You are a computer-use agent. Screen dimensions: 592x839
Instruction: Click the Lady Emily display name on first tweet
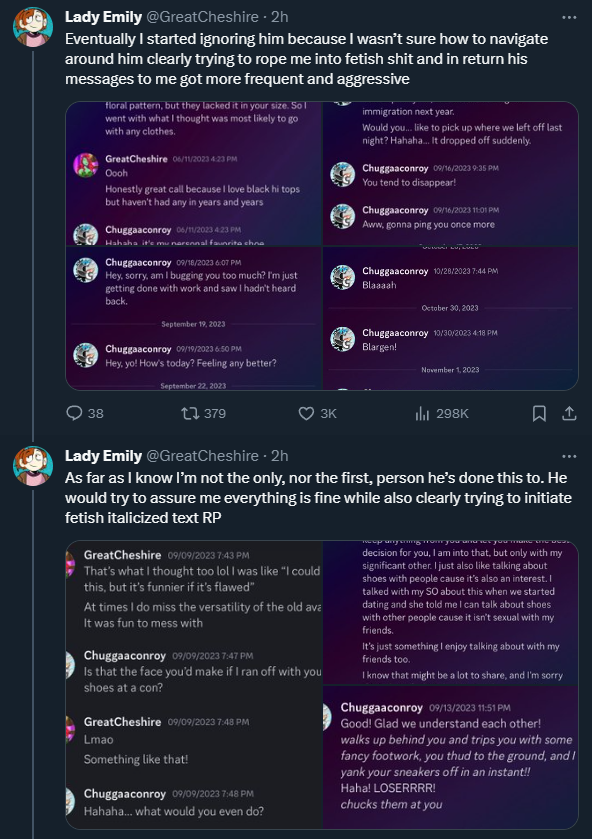(103, 17)
